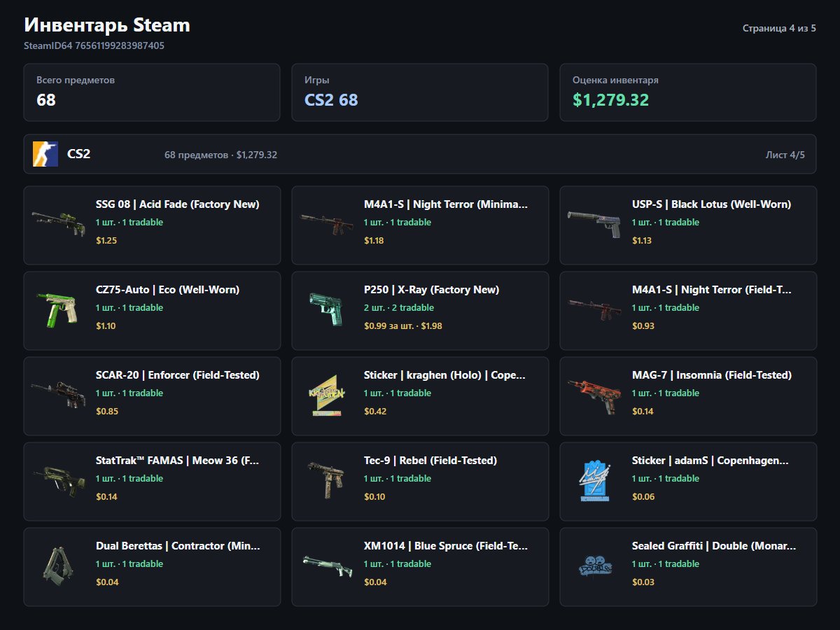Click the CS2 game logo icon
840x630 pixels.
coord(45,154)
